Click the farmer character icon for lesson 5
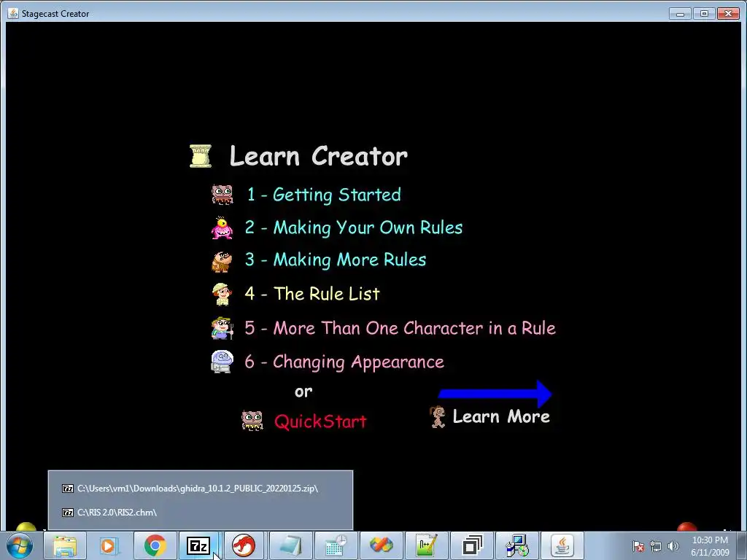This screenshot has width=747, height=560. click(222, 328)
